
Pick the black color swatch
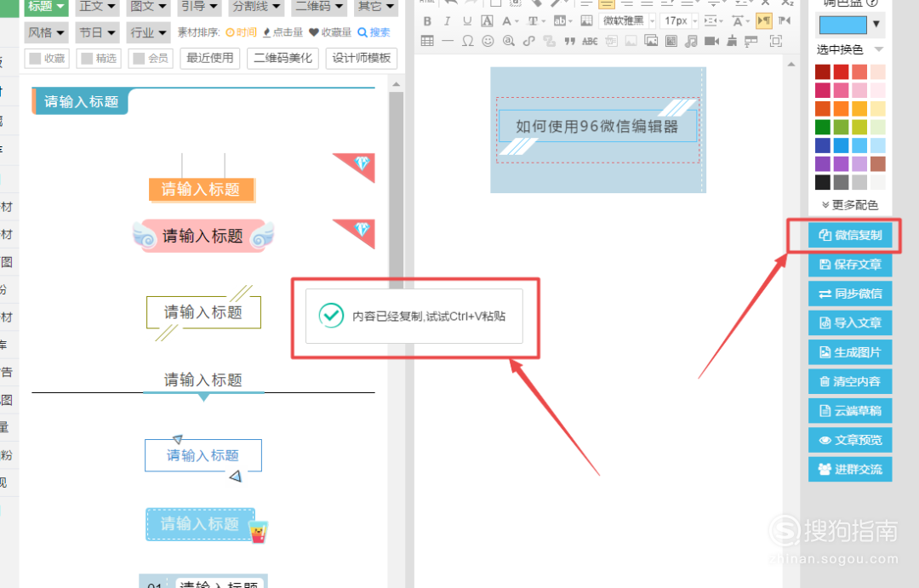coord(822,182)
